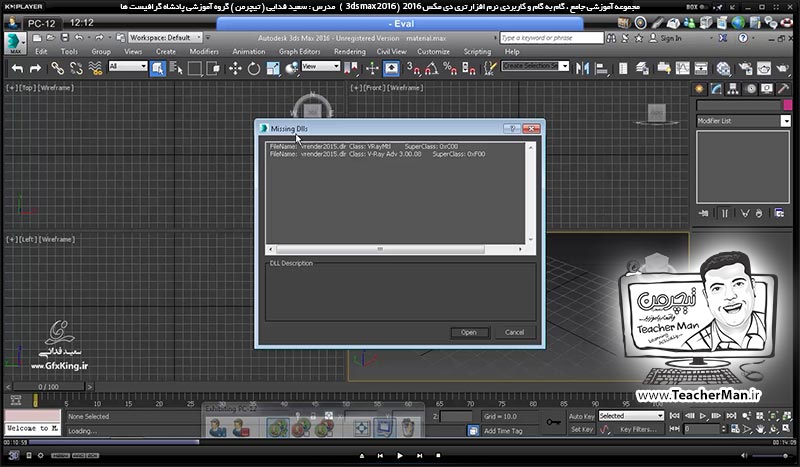
Task: Click the Auto Key button
Action: pyautogui.click(x=582, y=416)
